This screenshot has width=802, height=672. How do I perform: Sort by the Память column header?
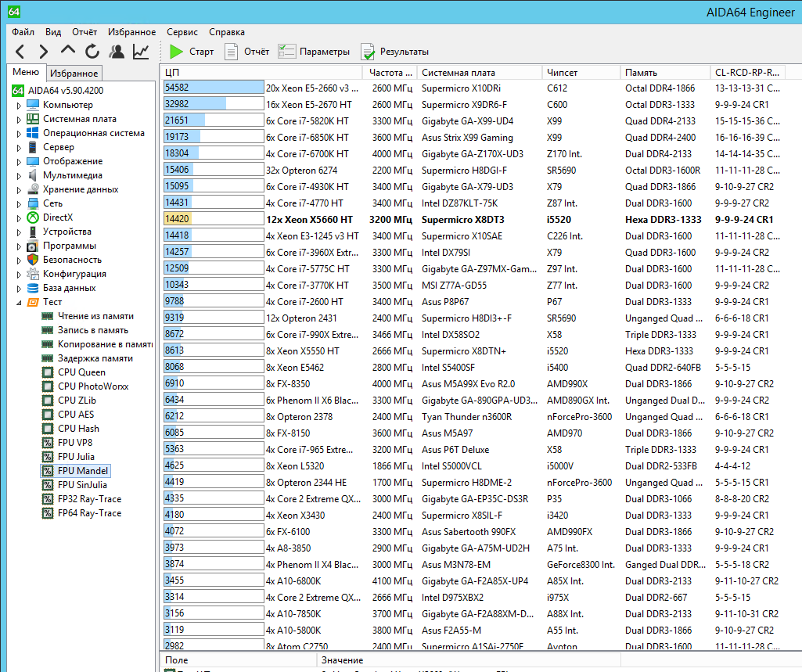click(x=665, y=73)
